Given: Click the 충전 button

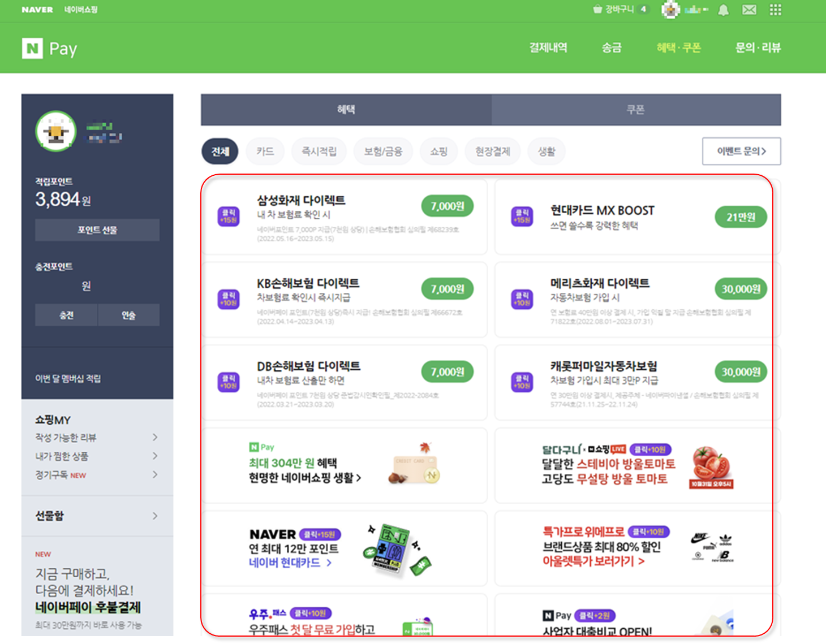Looking at the screenshot, I should coord(66,315).
